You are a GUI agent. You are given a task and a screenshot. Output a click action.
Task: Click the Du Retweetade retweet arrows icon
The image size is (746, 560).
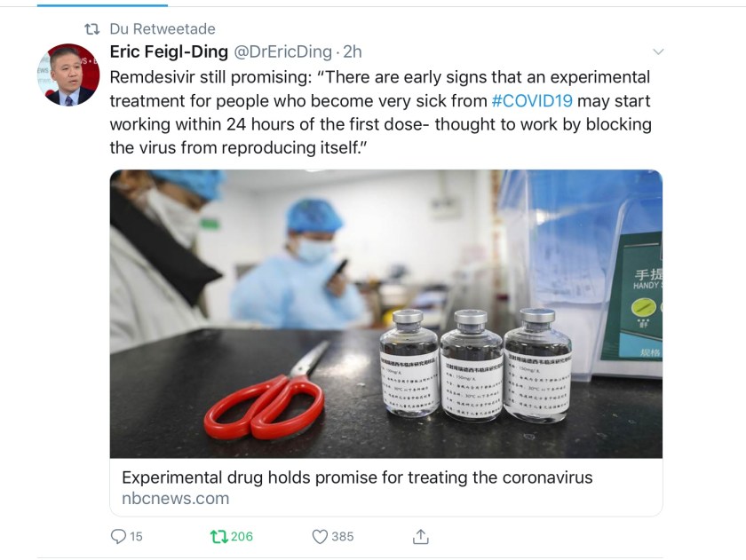[91, 29]
